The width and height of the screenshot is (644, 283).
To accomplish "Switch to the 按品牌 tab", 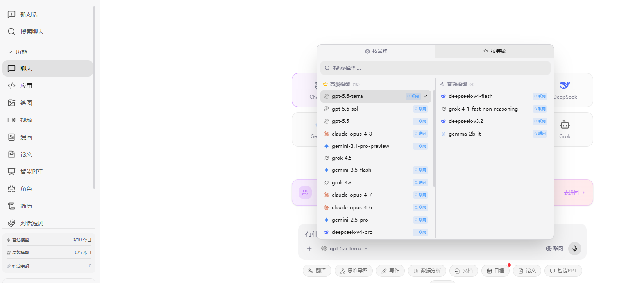I will point(376,51).
